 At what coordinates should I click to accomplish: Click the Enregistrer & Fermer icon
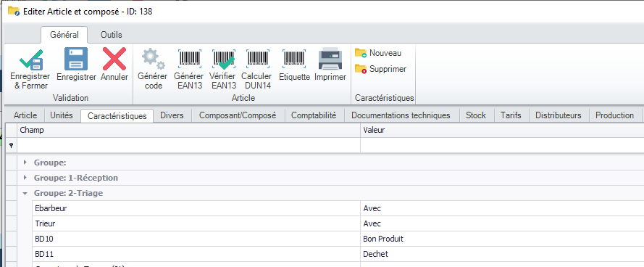(x=31, y=59)
